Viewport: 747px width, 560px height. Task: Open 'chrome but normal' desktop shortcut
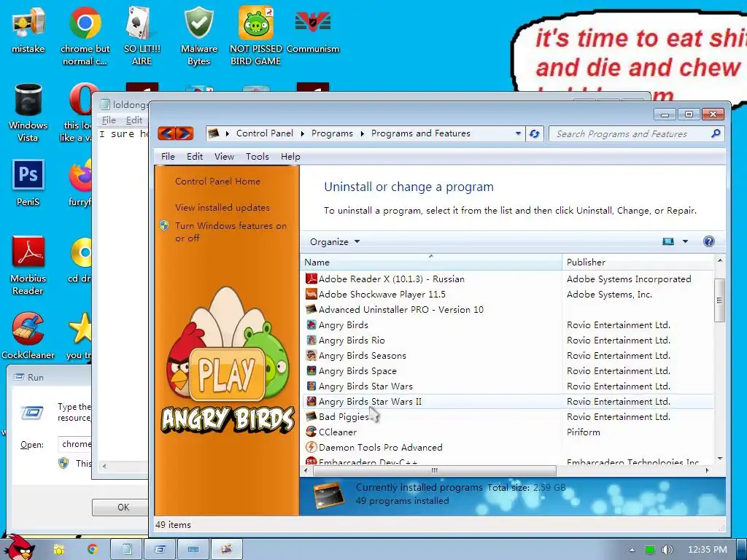85,36
